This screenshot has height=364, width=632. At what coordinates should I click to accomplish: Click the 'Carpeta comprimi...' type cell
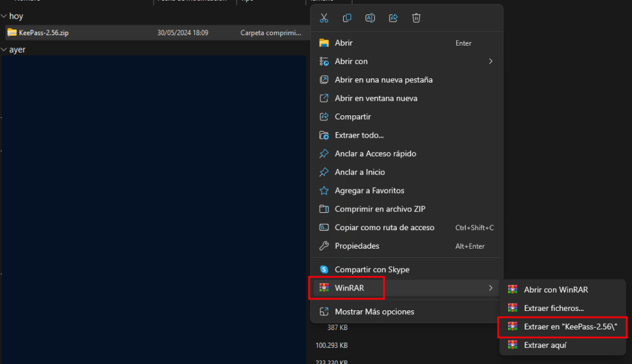(x=271, y=33)
